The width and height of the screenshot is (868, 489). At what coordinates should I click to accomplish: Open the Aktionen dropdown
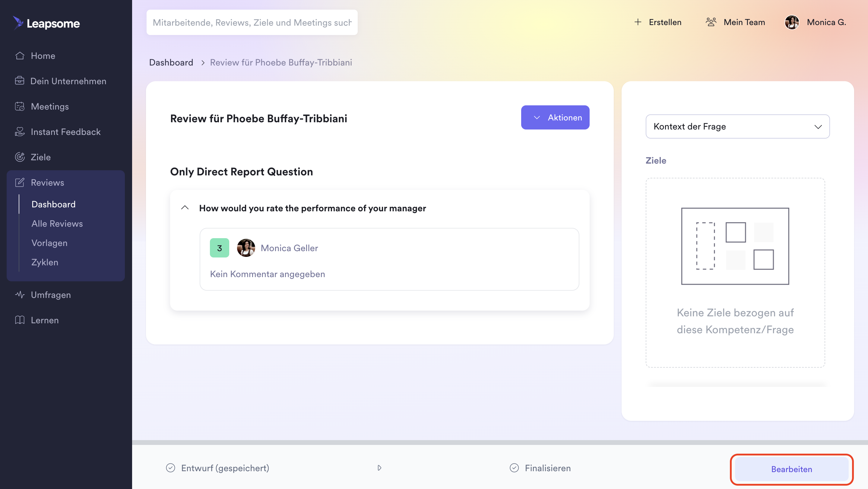click(555, 117)
